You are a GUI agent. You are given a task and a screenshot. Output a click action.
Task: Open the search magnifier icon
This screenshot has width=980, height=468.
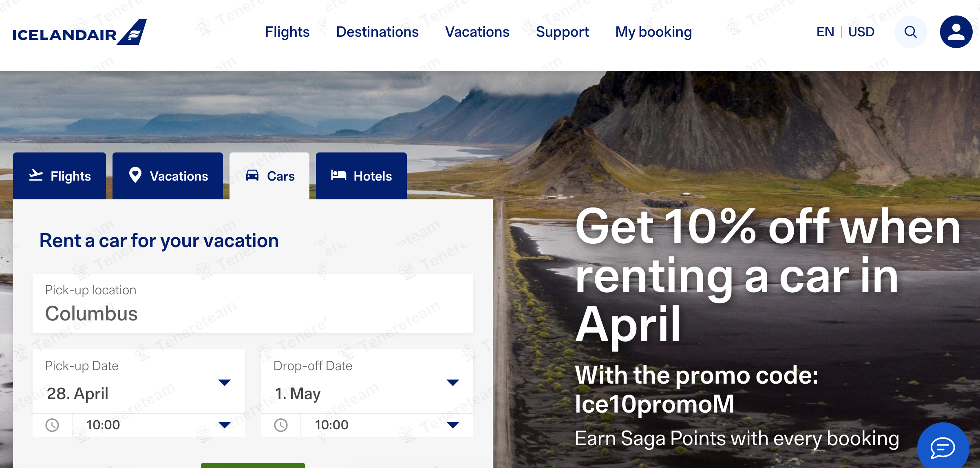[910, 32]
